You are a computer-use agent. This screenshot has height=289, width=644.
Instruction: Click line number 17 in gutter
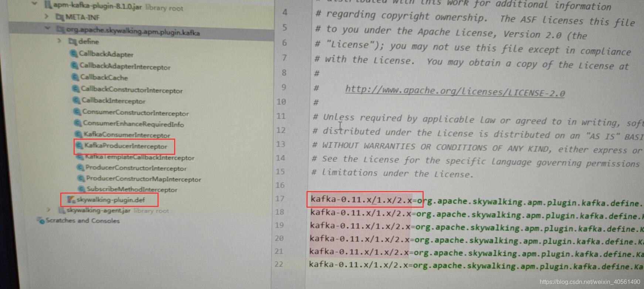pos(279,198)
